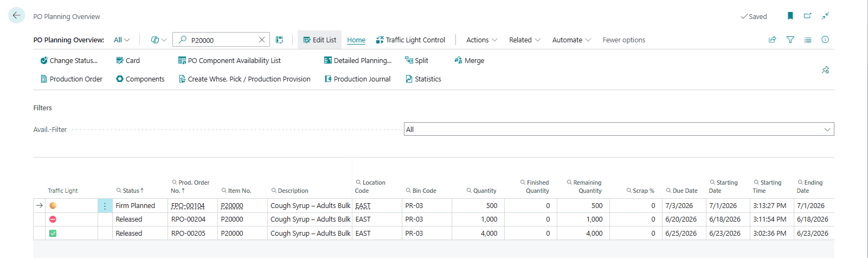Click the Merge action
Viewport: 868px width, 258px height.
(x=470, y=60)
